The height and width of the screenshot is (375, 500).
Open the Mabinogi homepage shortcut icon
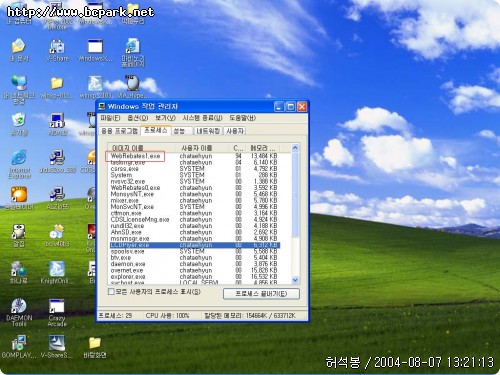[133, 53]
